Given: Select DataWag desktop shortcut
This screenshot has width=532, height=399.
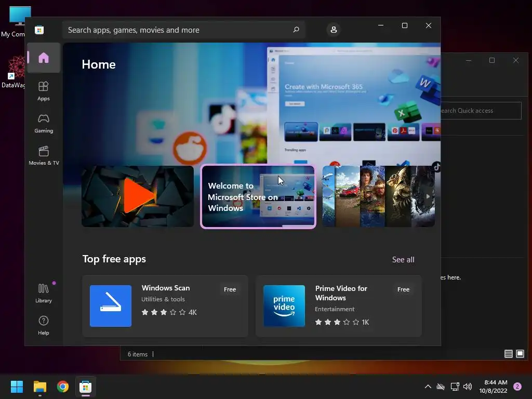Looking at the screenshot, I should (x=13, y=73).
